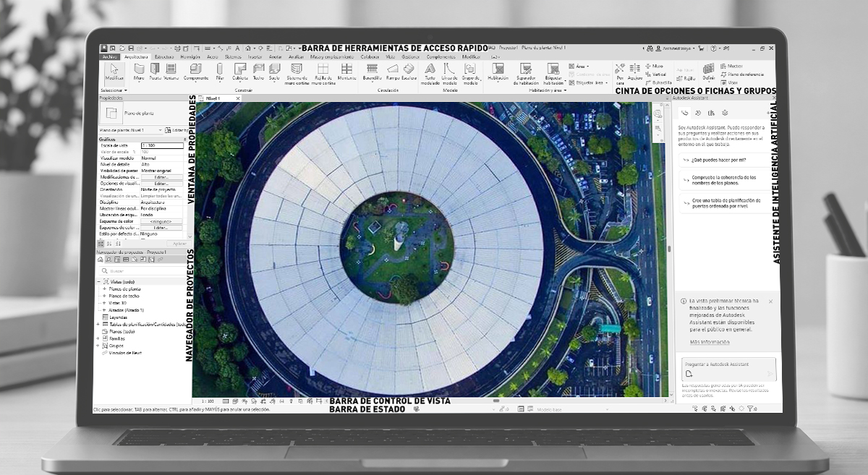
Task: Click the home icon in quick access toolbar
Action: (247, 48)
